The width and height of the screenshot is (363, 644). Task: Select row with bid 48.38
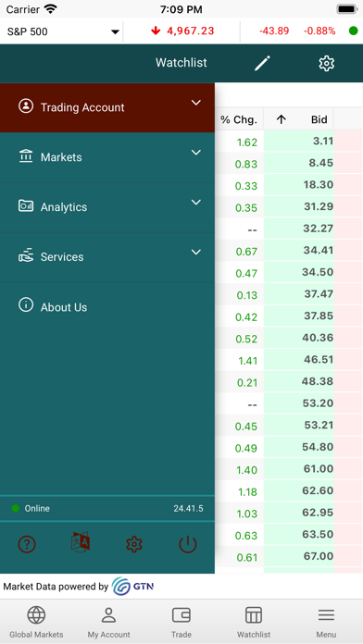point(289,381)
